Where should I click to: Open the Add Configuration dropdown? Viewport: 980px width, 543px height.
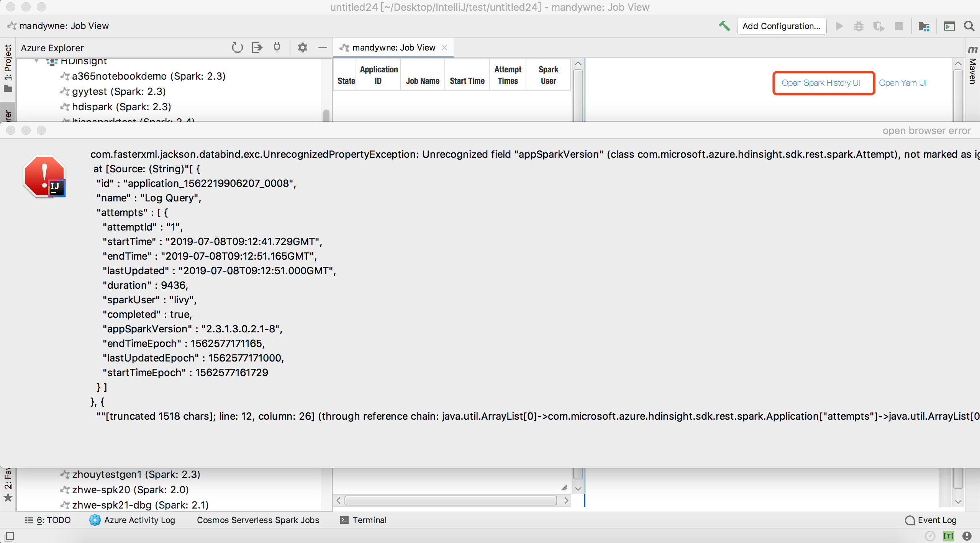[781, 26]
